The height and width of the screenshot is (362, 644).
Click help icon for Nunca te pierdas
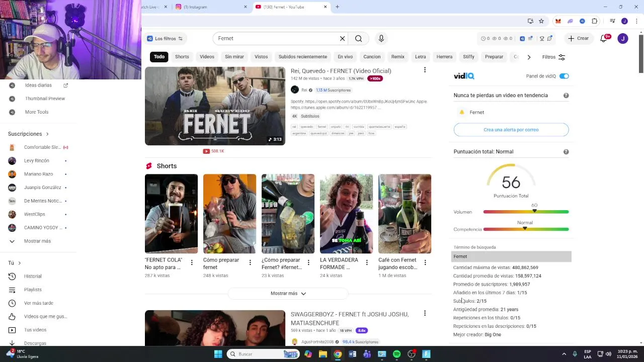[x=566, y=96]
